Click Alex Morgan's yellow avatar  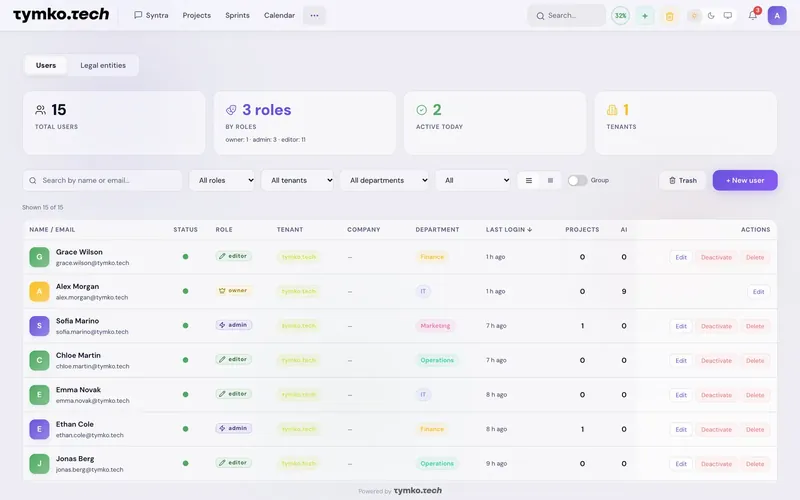pyautogui.click(x=39, y=291)
